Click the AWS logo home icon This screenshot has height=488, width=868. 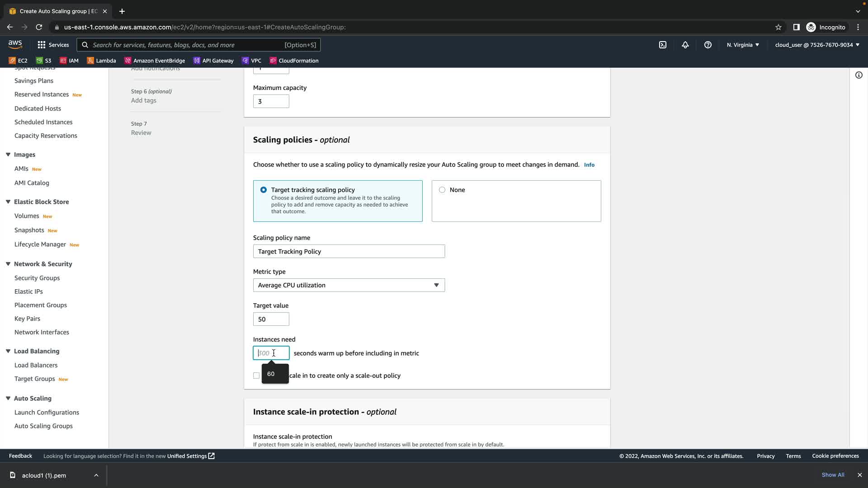coord(15,44)
